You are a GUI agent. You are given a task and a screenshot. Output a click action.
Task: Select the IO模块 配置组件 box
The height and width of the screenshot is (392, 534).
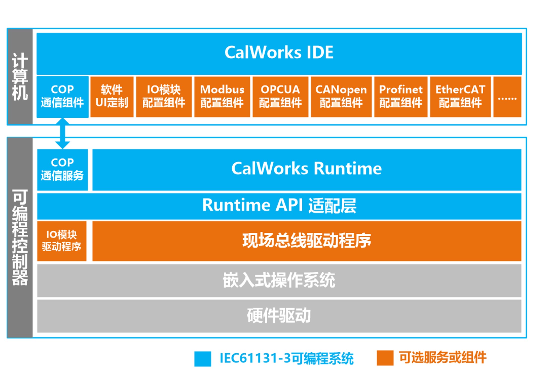(x=164, y=97)
